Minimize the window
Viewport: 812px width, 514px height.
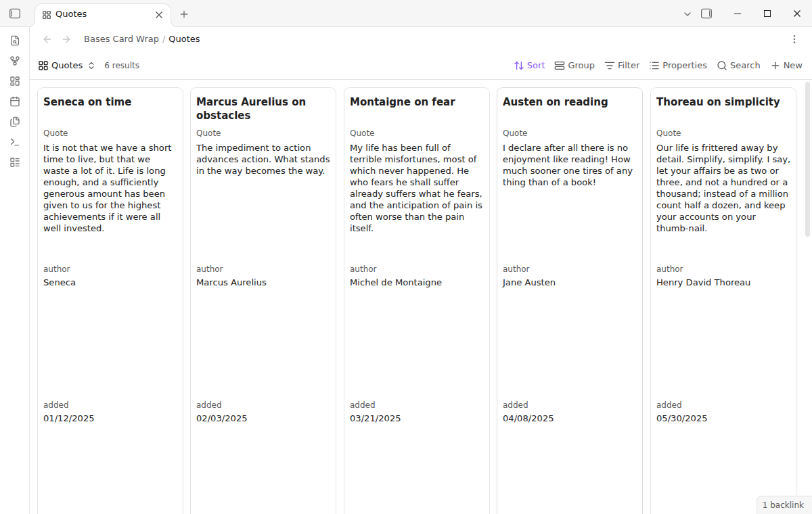[738, 14]
